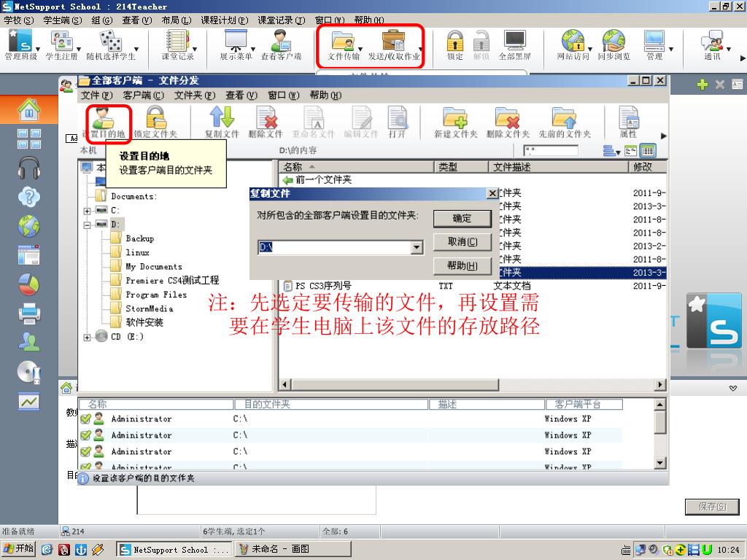This screenshot has height=560, width=747.
Task: Click the printer icon in left sidebar
Action: coord(29,314)
